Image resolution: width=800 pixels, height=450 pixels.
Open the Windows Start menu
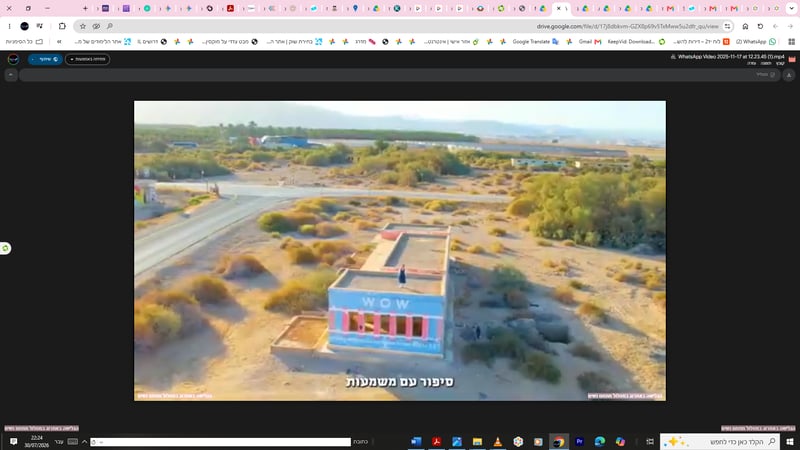click(790, 441)
